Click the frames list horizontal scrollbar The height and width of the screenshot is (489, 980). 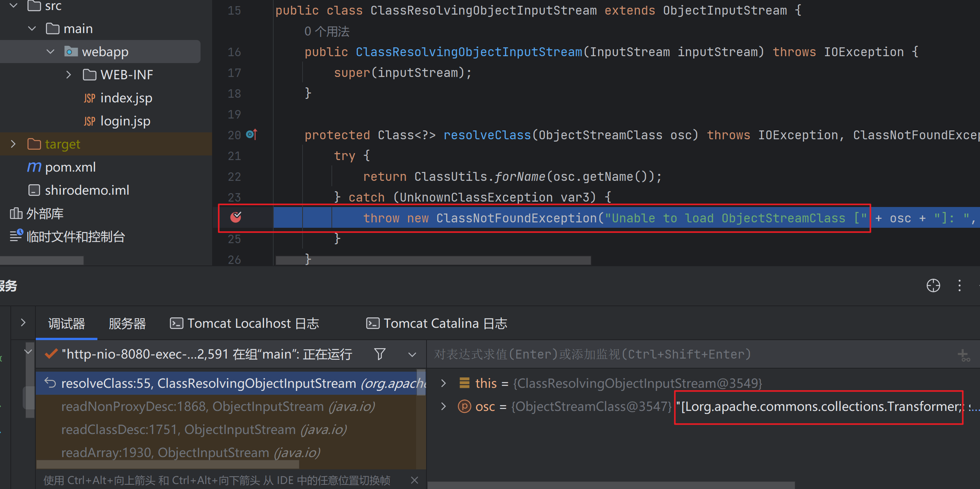168,465
